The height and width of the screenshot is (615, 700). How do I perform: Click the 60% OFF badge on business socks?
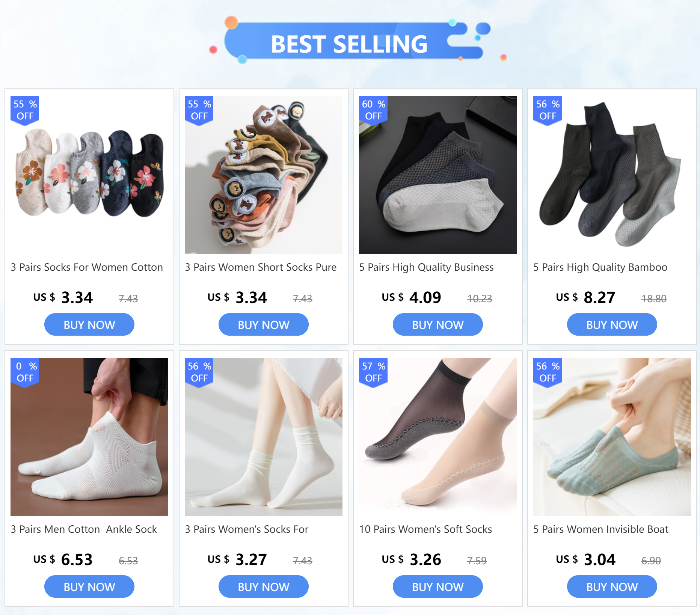pyautogui.click(x=373, y=110)
